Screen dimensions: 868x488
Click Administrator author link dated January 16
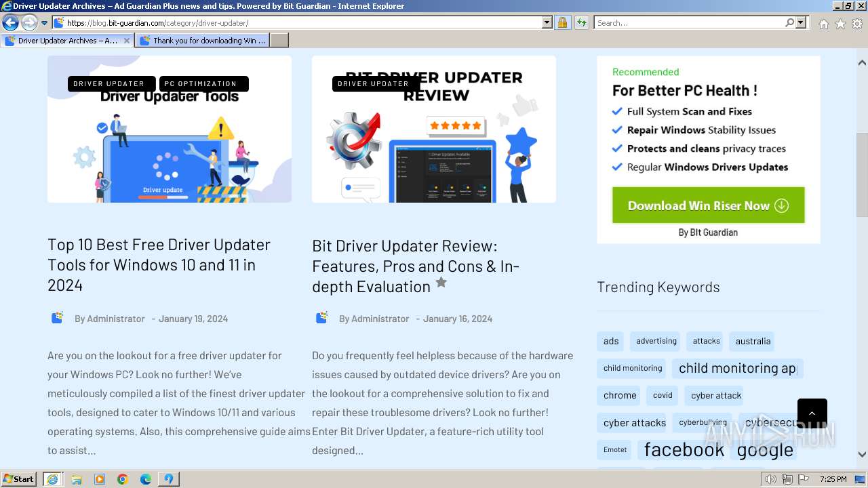point(380,319)
